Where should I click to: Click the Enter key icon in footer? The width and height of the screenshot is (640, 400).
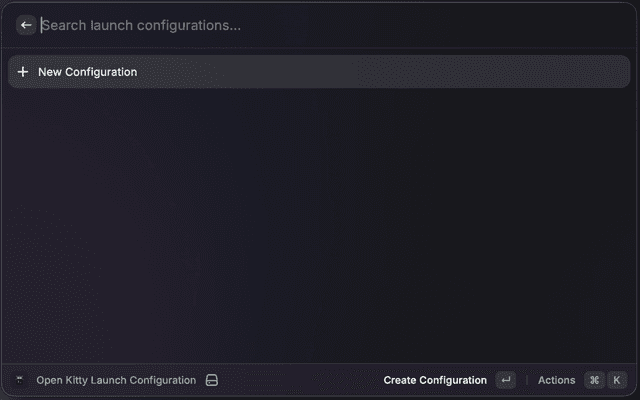(x=505, y=380)
